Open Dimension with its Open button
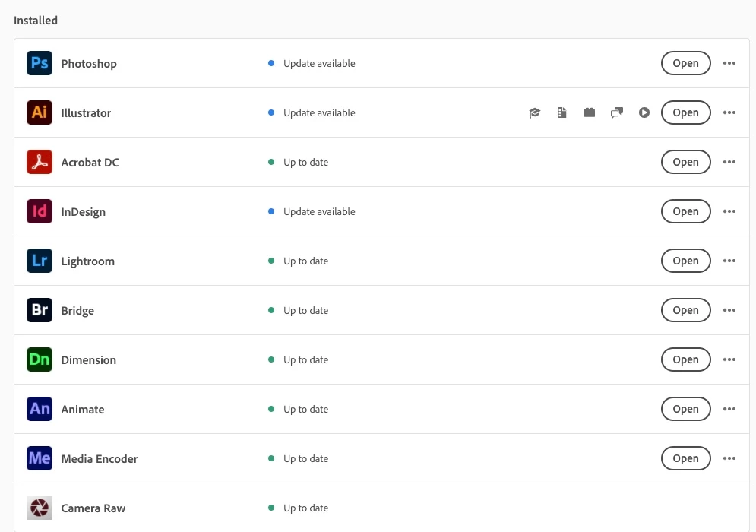756x532 pixels. click(685, 359)
